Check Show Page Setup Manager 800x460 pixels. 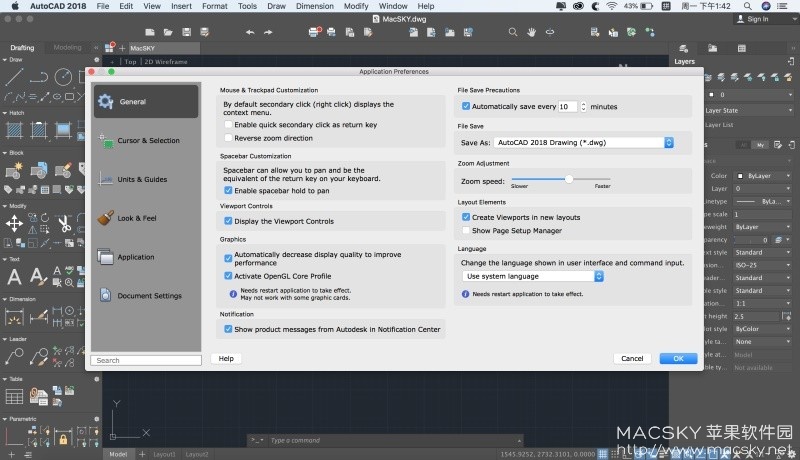pyautogui.click(x=466, y=230)
